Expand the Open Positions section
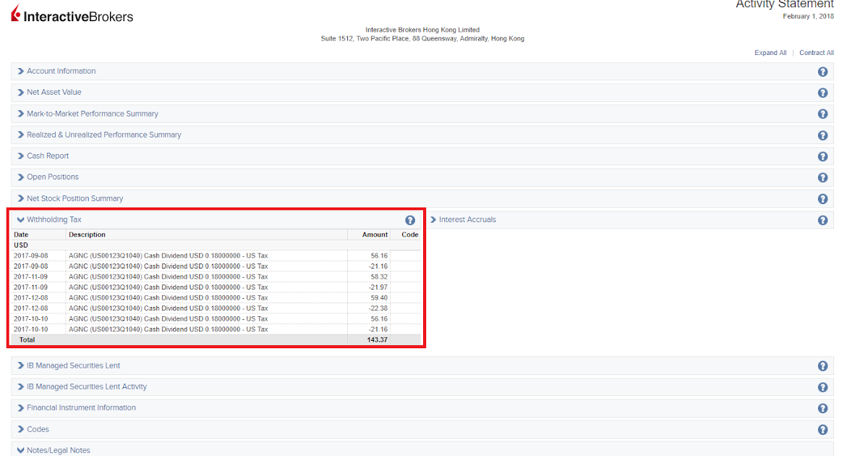This screenshot has height=456, width=868. pyautogui.click(x=48, y=177)
